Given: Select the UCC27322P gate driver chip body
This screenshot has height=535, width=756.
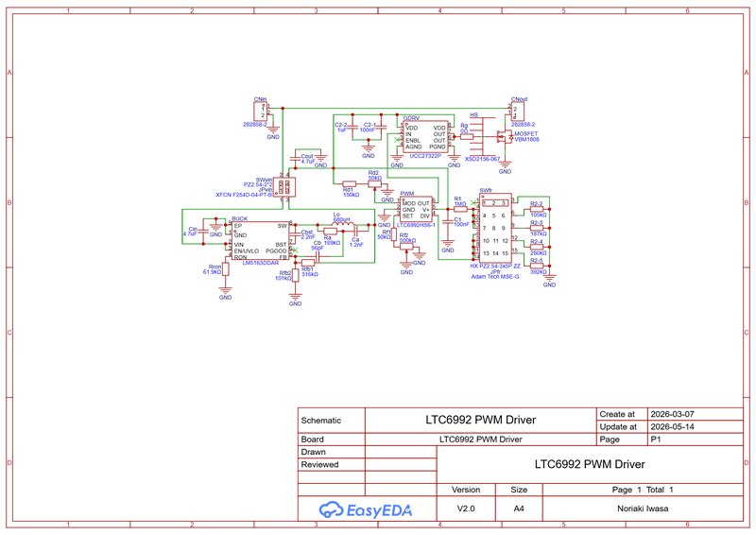Looking at the screenshot, I should (x=426, y=137).
